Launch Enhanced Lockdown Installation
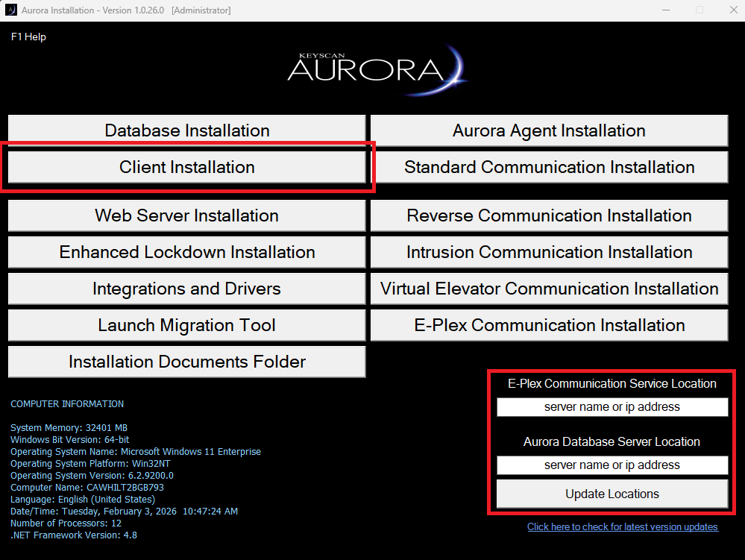This screenshot has height=560, width=745. click(186, 252)
